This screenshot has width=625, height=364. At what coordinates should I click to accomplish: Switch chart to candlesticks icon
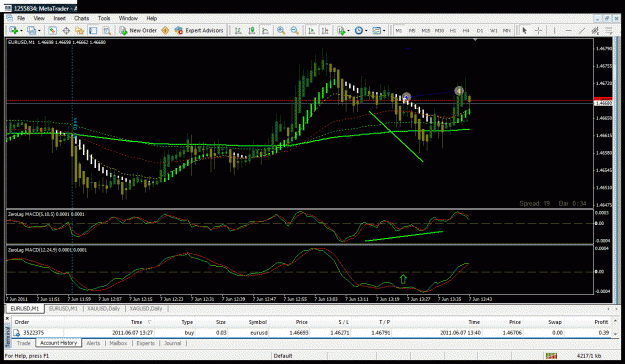click(x=252, y=30)
